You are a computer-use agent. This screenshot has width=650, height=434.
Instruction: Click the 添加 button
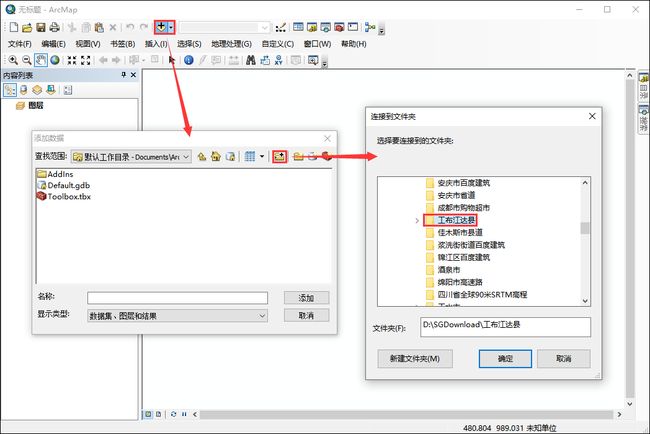[x=306, y=298]
